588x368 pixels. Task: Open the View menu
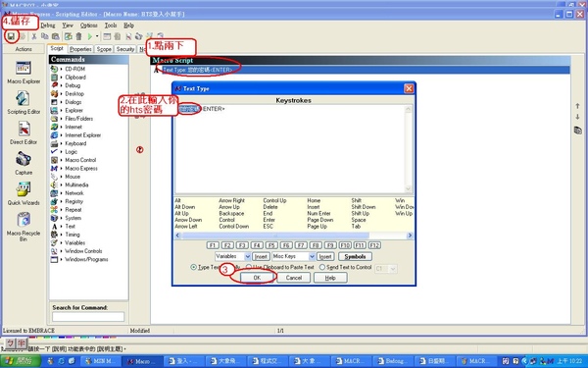click(x=68, y=26)
